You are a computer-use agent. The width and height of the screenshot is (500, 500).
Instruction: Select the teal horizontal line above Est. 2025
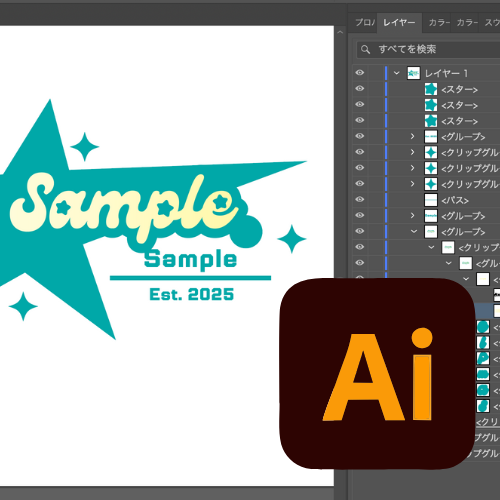(190, 278)
